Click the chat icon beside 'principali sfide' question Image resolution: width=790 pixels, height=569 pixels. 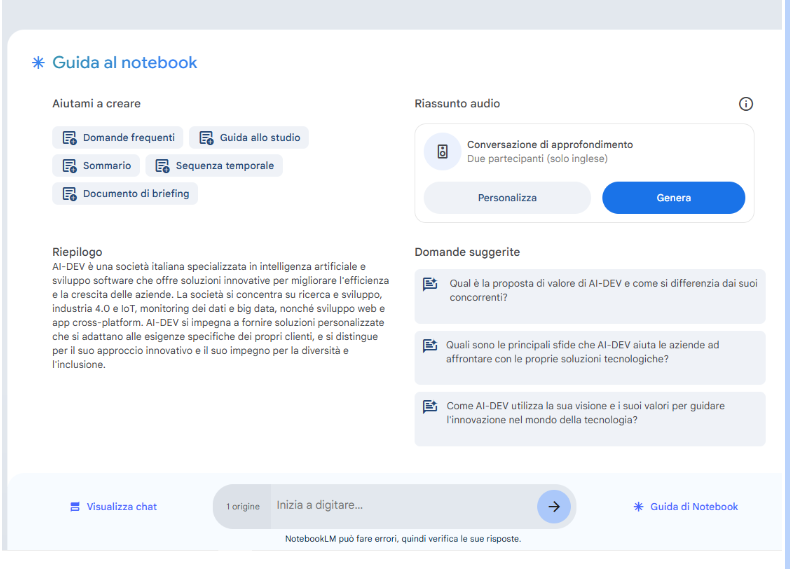[x=430, y=346]
